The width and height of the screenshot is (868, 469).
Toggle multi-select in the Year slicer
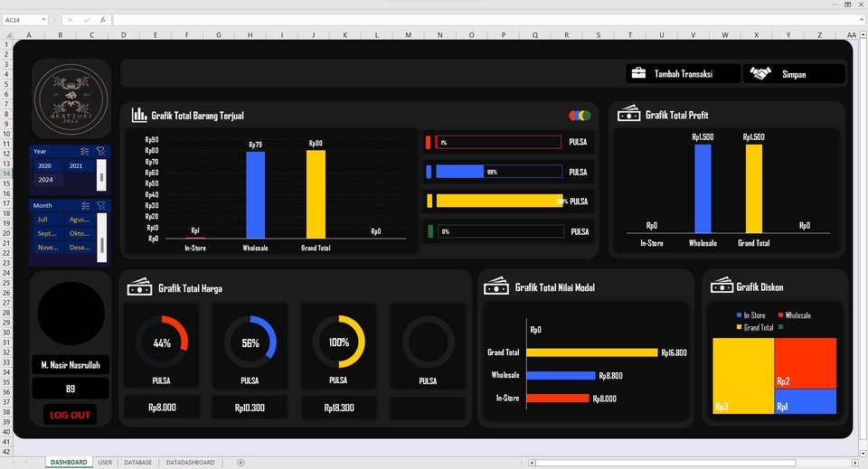pos(84,151)
